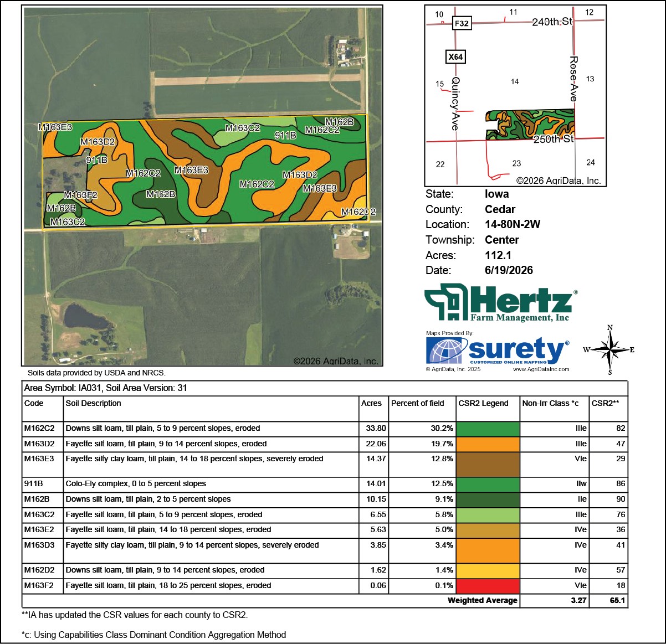Click the M162B dark green legend swatch

[x=488, y=499]
